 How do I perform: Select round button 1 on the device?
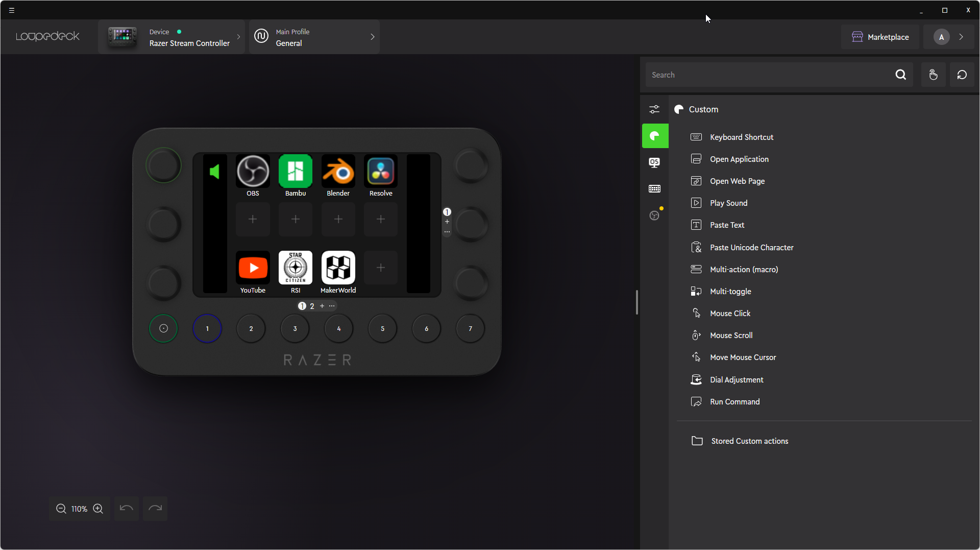[207, 329]
